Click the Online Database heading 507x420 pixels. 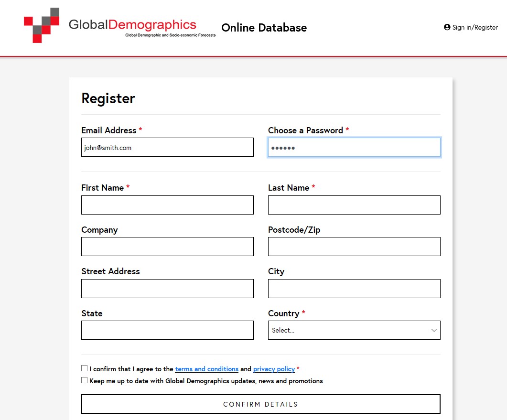(x=264, y=28)
